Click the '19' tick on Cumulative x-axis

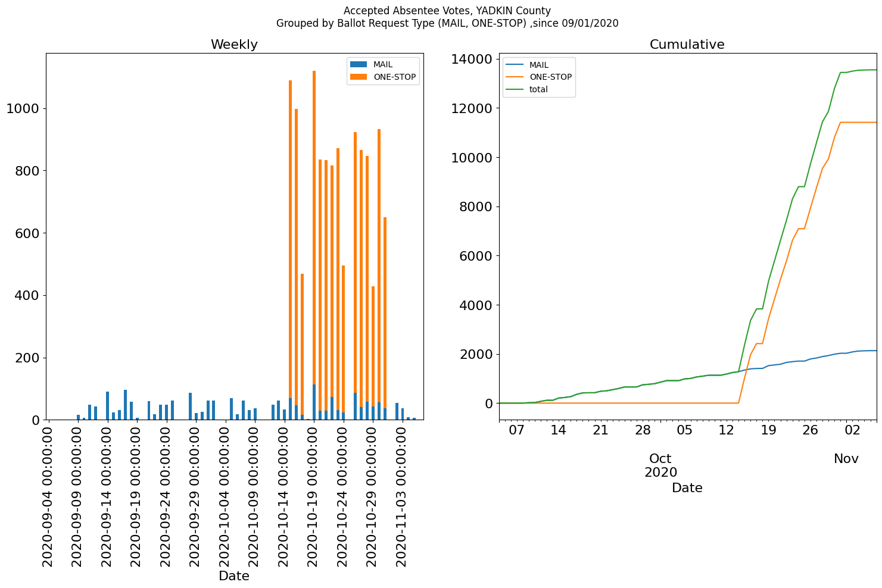769,430
